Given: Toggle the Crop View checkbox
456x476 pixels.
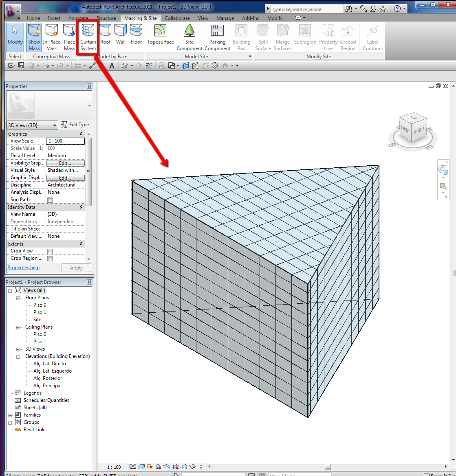Looking at the screenshot, I should point(50,251).
